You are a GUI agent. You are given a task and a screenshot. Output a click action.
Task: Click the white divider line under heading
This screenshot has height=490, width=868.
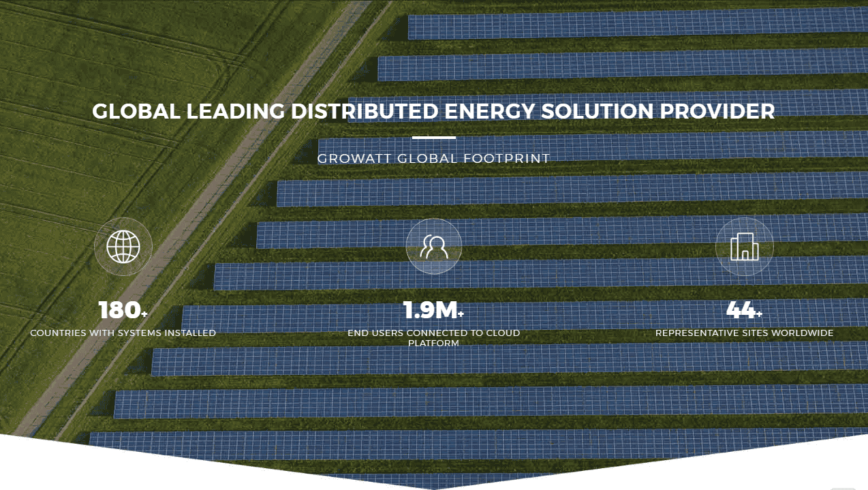pos(433,138)
